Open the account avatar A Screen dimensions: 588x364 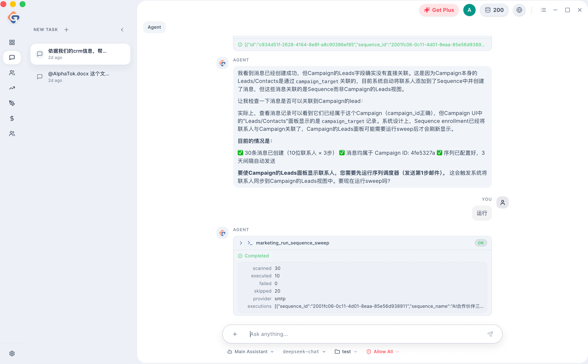(469, 10)
